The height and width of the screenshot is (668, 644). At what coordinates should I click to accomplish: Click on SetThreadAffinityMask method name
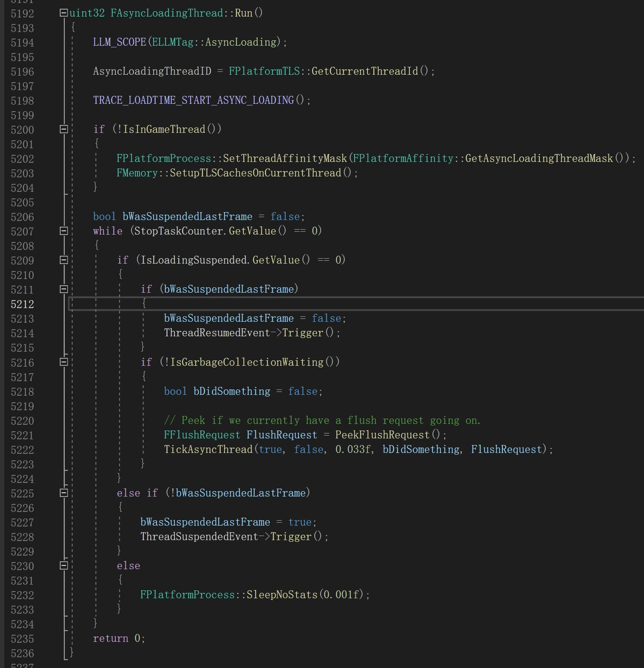pyautogui.click(x=284, y=159)
